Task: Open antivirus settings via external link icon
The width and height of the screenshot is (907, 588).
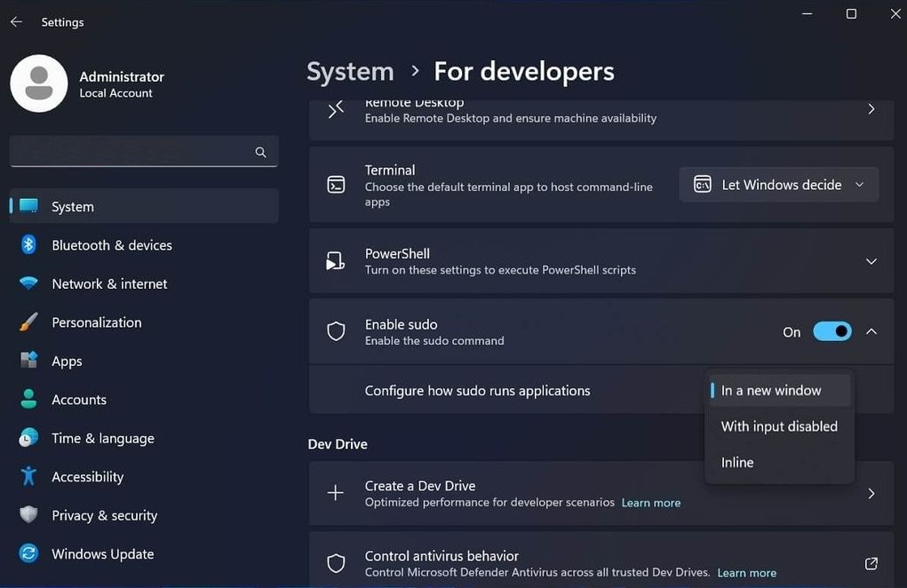Action: click(871, 563)
